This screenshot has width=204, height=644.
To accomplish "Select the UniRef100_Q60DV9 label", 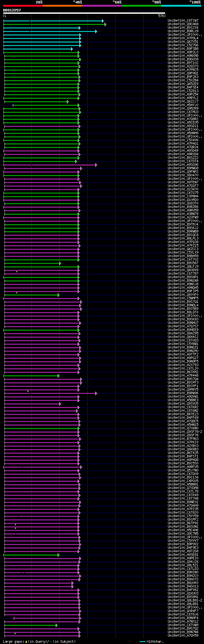I will point(183,270).
